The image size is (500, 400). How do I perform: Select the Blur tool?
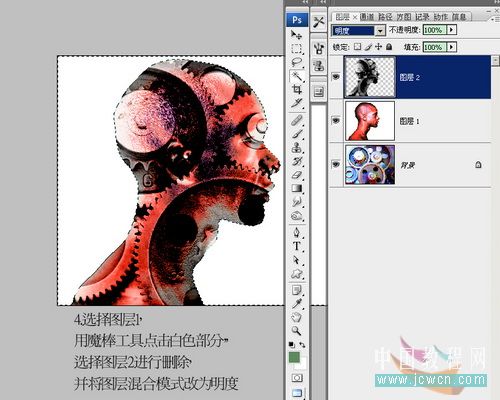coord(296,202)
